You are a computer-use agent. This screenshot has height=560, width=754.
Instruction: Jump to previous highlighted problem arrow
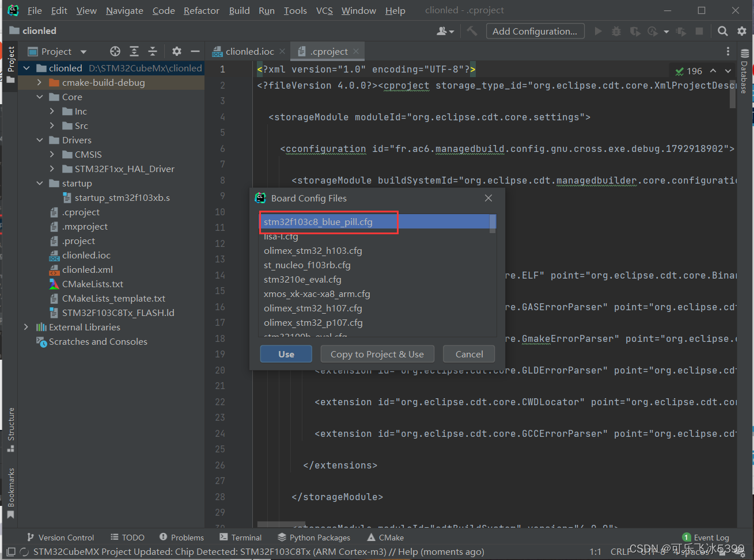tap(713, 71)
